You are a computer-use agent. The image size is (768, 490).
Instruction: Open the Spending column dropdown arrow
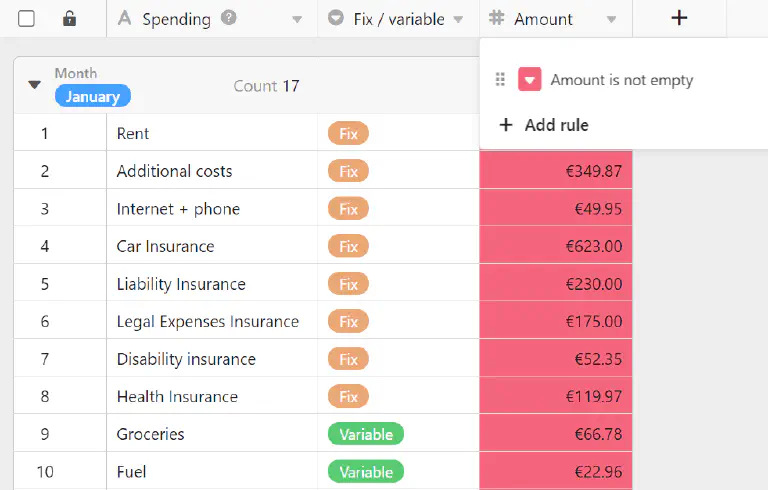coord(296,20)
